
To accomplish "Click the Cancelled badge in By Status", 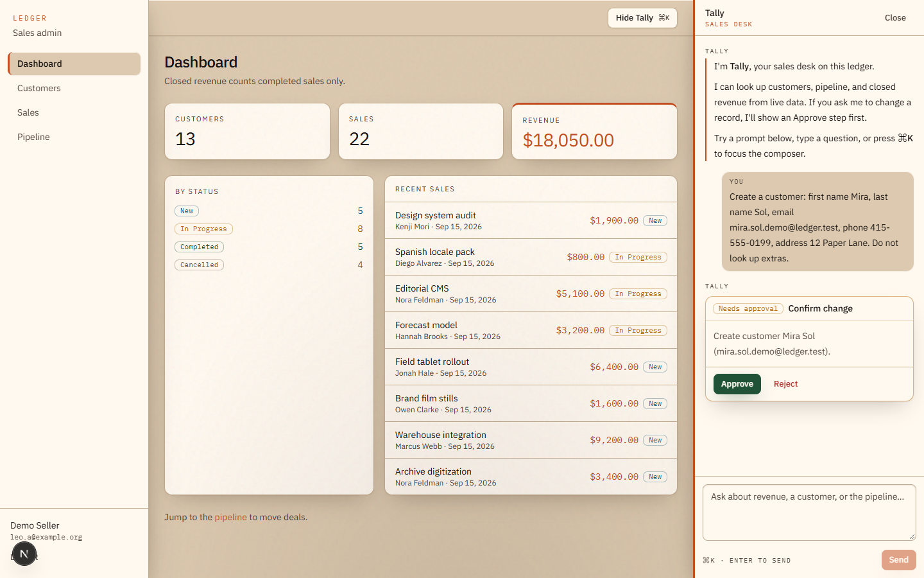I will (199, 265).
